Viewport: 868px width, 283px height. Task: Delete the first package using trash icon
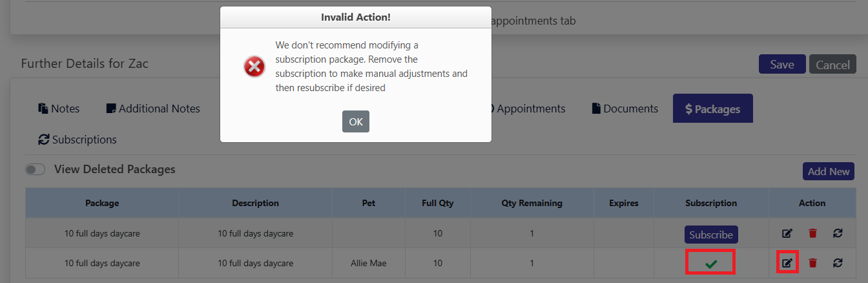click(x=812, y=234)
